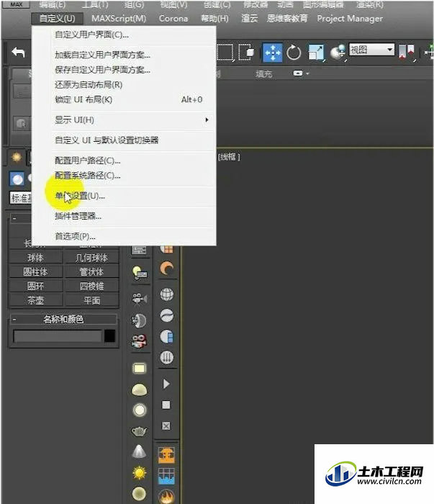Open the 视图 reference coordinate dropdown
434x504 pixels.
click(371, 50)
